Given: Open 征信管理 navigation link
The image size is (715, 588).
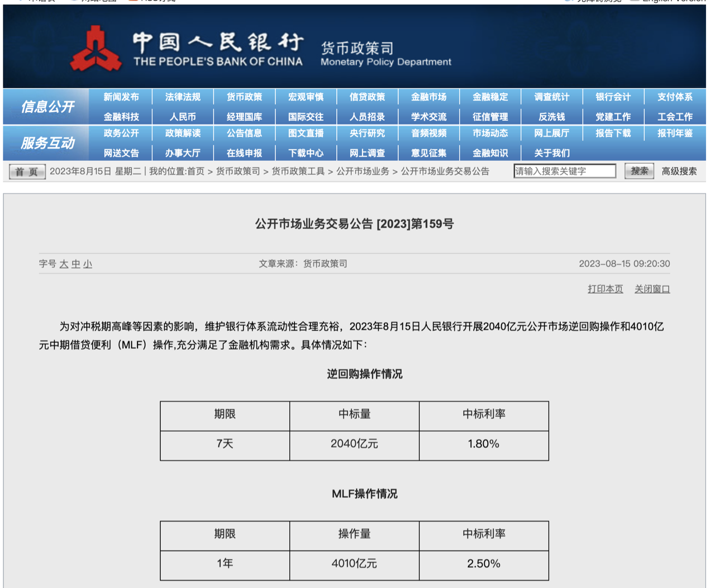Looking at the screenshot, I should (490, 117).
